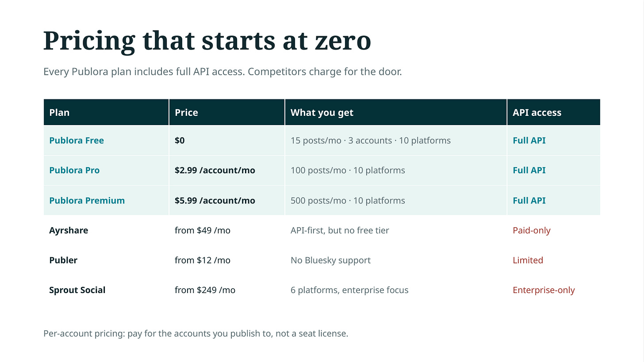Screen dimensions: 644x362
Task: Select the What you get header
Action: (322, 112)
